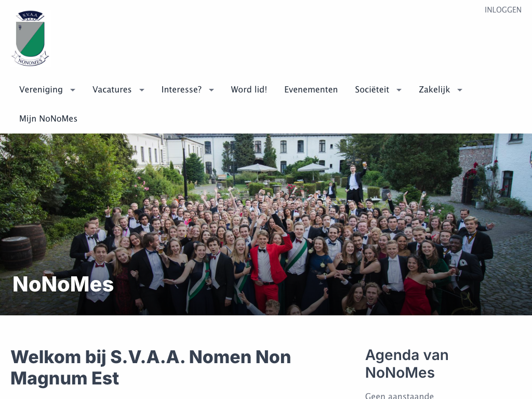Click the NoNoMes group photo banner
The width and height of the screenshot is (532, 399).
tap(266, 224)
